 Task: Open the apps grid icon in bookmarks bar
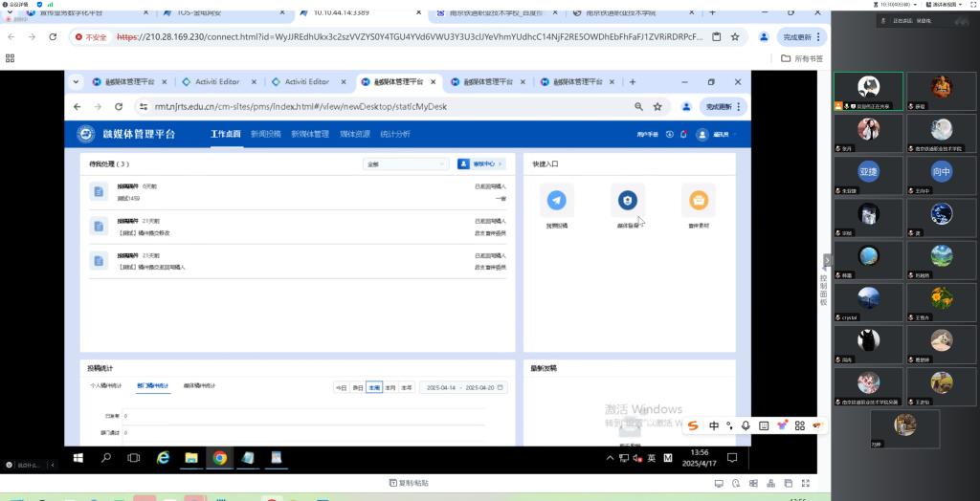(x=10, y=58)
